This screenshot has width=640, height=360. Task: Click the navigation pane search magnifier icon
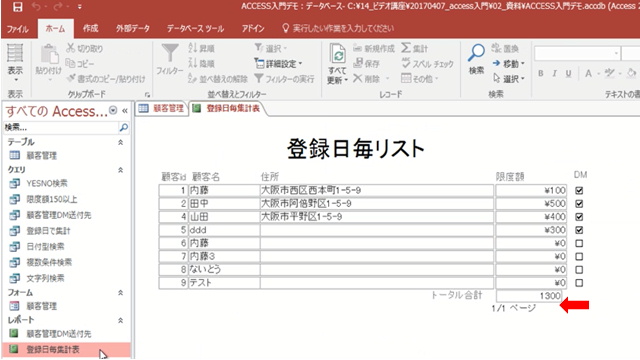point(123,128)
